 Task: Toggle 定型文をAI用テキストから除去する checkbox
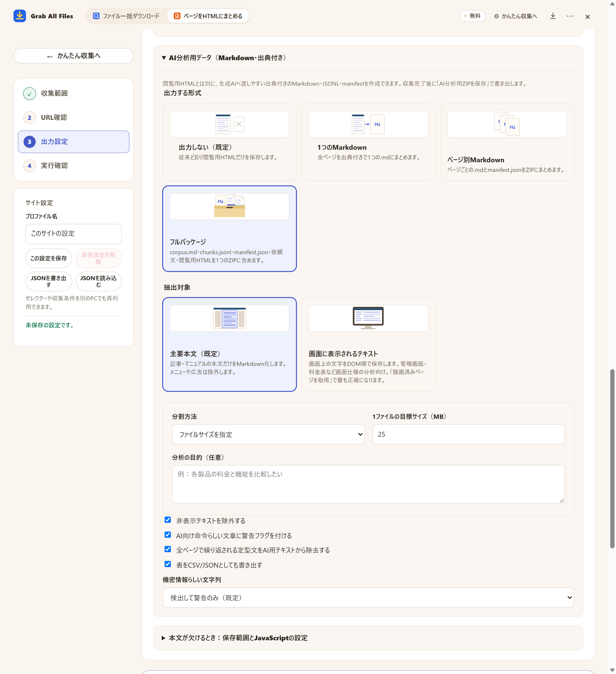(x=168, y=549)
